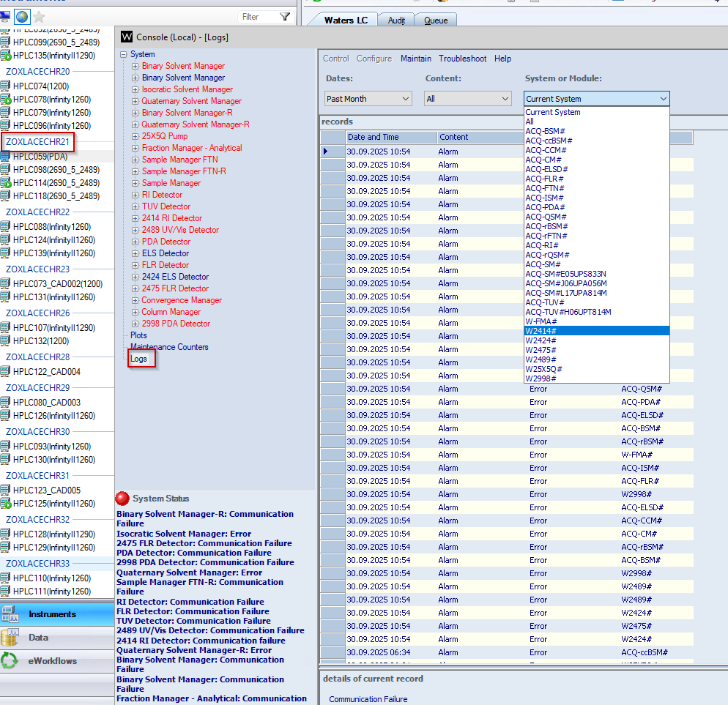Click the favorites star icon next to the globe
The image size is (728, 705).
pos(38,15)
